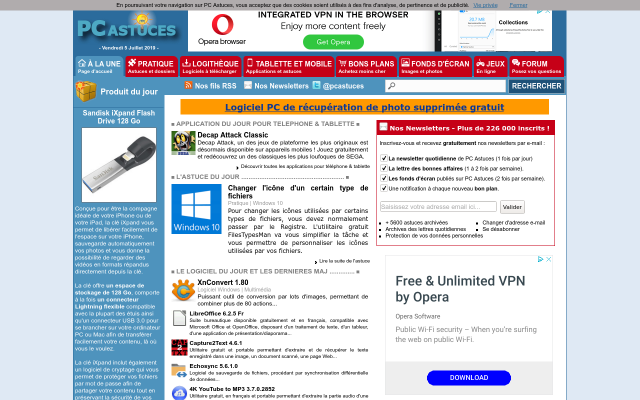Open the Forum tab
This screenshot has width=640, height=400.
coord(536,67)
